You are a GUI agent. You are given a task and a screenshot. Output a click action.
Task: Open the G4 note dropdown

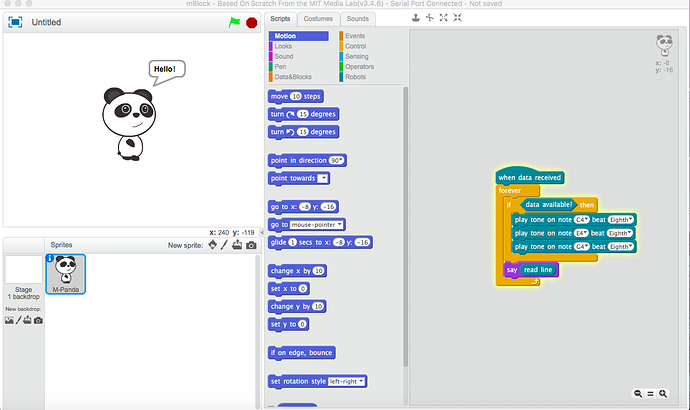[582, 246]
